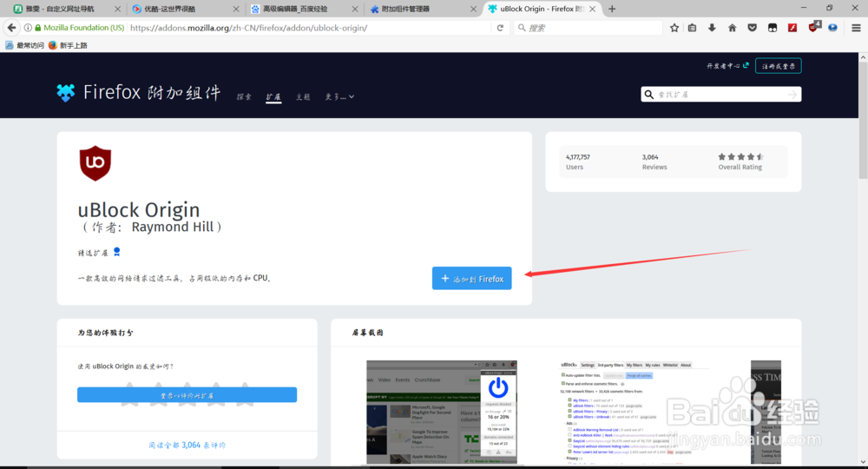
Task: Click the red Flash icon in toolbar
Action: tap(792, 28)
